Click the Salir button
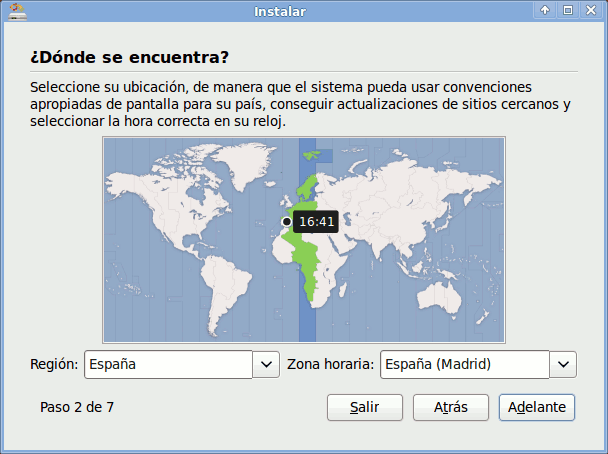 (x=365, y=407)
